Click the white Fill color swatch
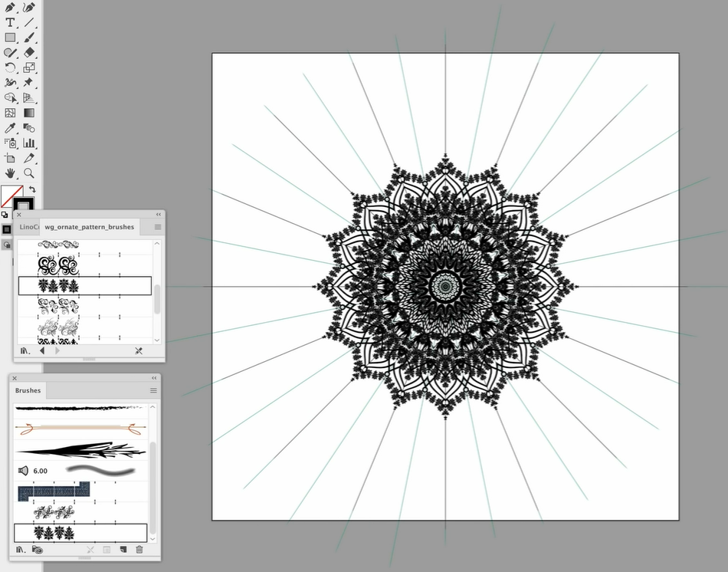728x572 pixels. (x=11, y=197)
